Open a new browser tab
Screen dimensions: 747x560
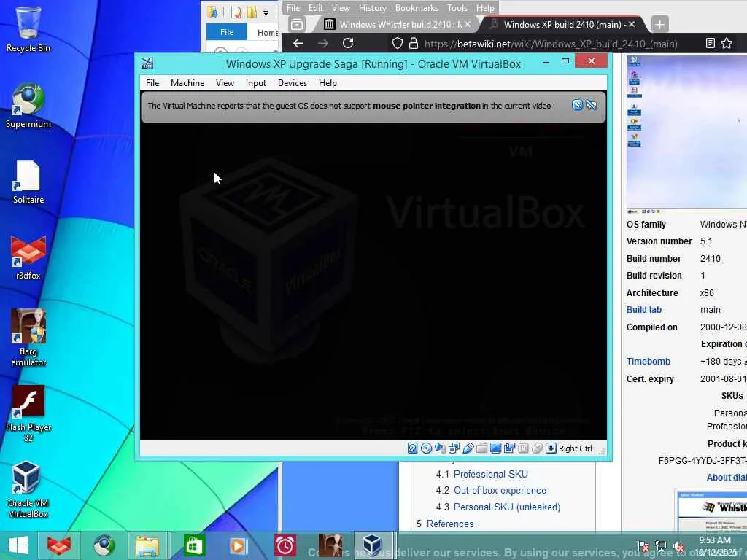point(659,24)
